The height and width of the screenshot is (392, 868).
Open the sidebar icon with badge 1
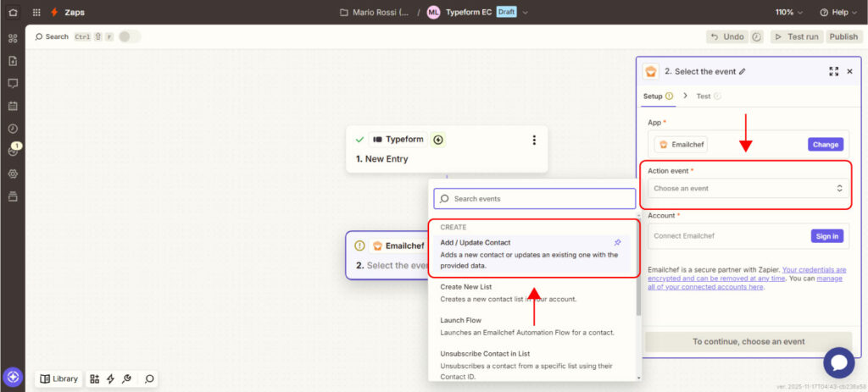coord(14,150)
